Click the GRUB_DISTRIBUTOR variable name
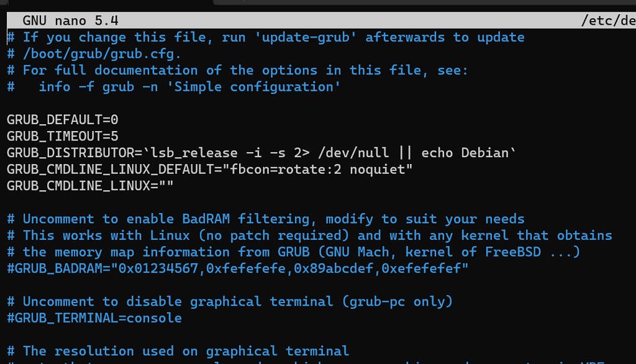 66,153
